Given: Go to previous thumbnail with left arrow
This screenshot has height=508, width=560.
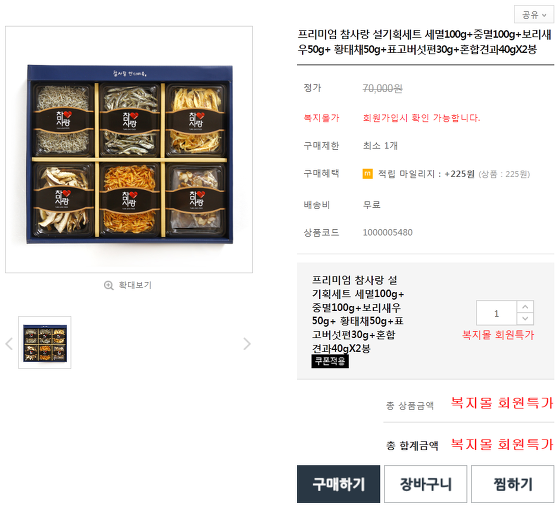Looking at the screenshot, I should [9, 344].
